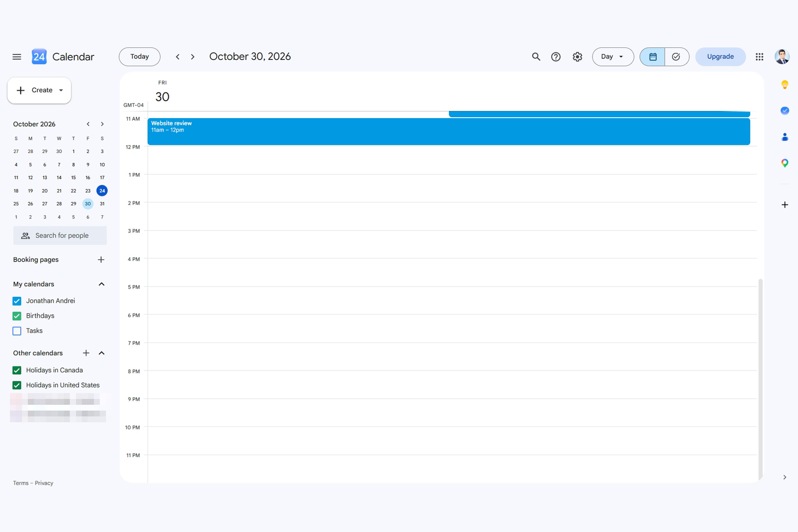Open Contacts in side panel

pyautogui.click(x=785, y=137)
